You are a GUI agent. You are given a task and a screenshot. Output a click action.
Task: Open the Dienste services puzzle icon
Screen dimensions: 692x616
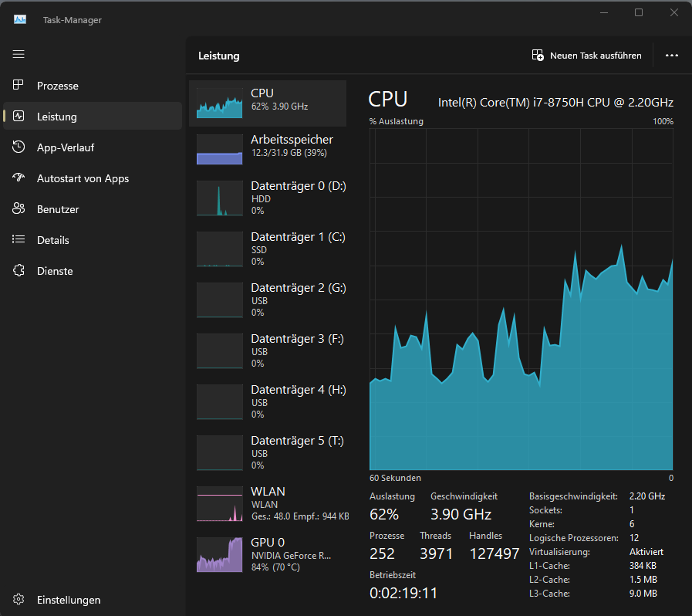(x=19, y=271)
